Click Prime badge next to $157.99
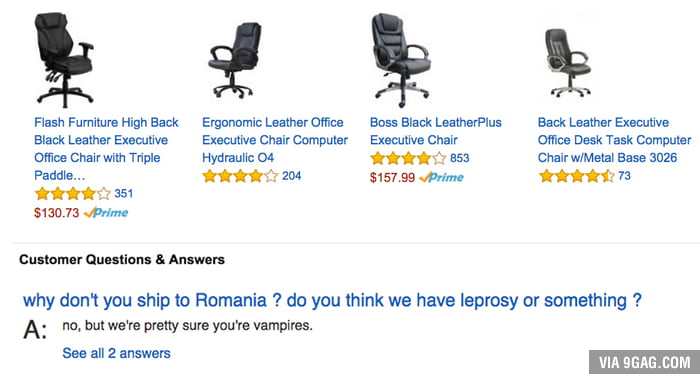Screen dimensions: 700x374 point(442,177)
